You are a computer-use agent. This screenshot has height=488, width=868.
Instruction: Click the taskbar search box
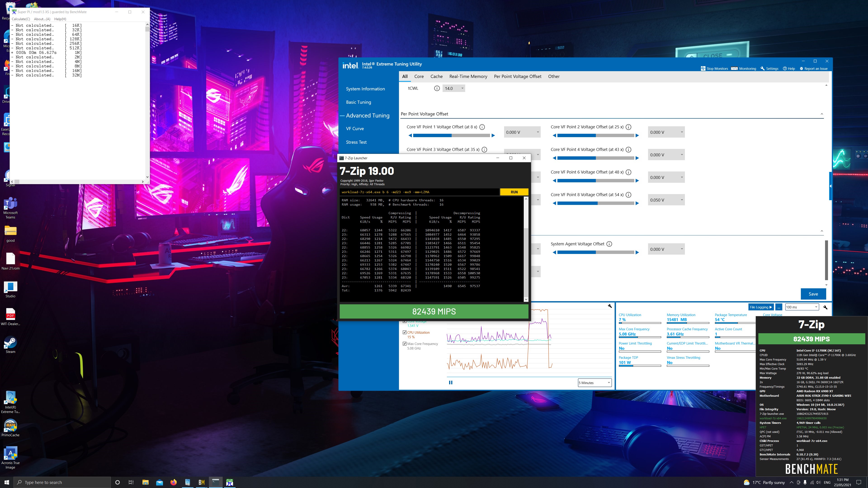click(x=62, y=482)
